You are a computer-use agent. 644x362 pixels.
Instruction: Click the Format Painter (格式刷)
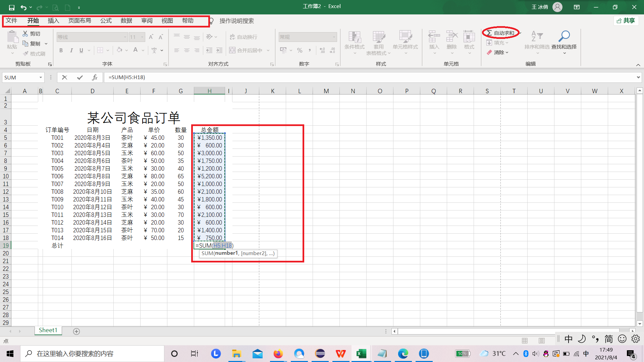point(34,54)
